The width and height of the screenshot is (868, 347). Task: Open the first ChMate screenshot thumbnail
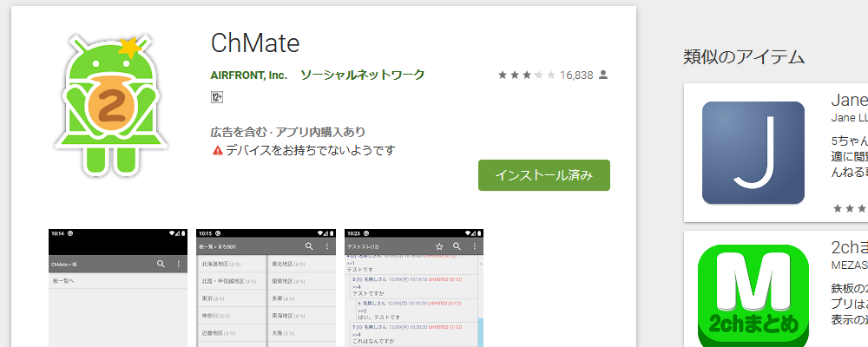click(x=118, y=286)
